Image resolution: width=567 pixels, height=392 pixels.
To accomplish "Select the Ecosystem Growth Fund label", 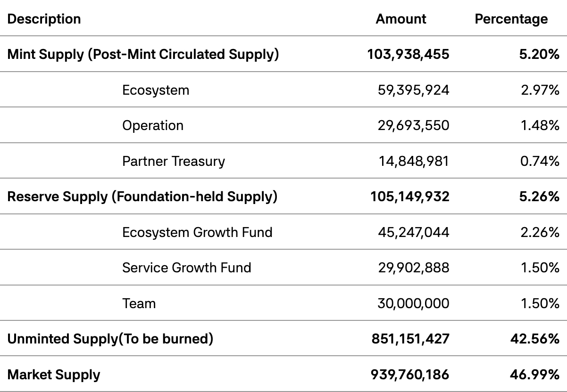I will point(197,232).
